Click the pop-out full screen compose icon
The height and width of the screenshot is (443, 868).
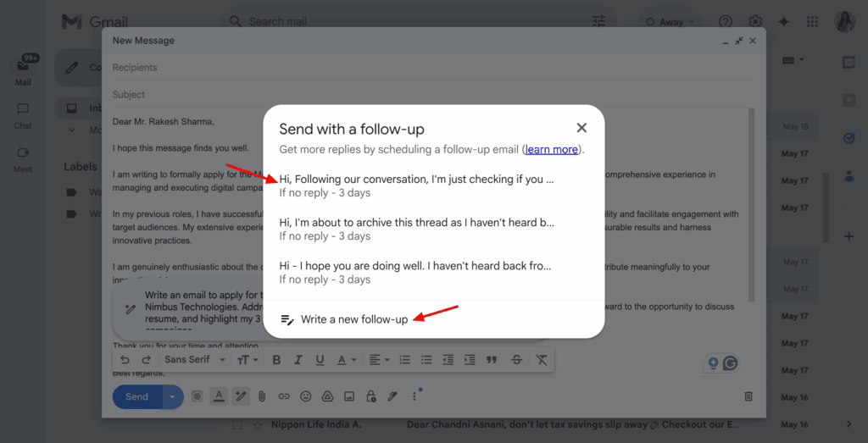pos(739,41)
